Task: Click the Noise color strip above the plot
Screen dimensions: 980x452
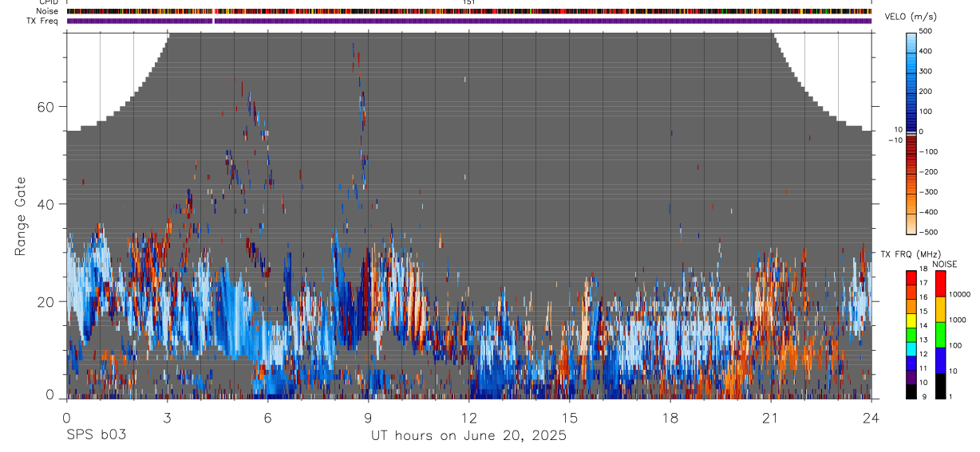Action: click(469, 11)
